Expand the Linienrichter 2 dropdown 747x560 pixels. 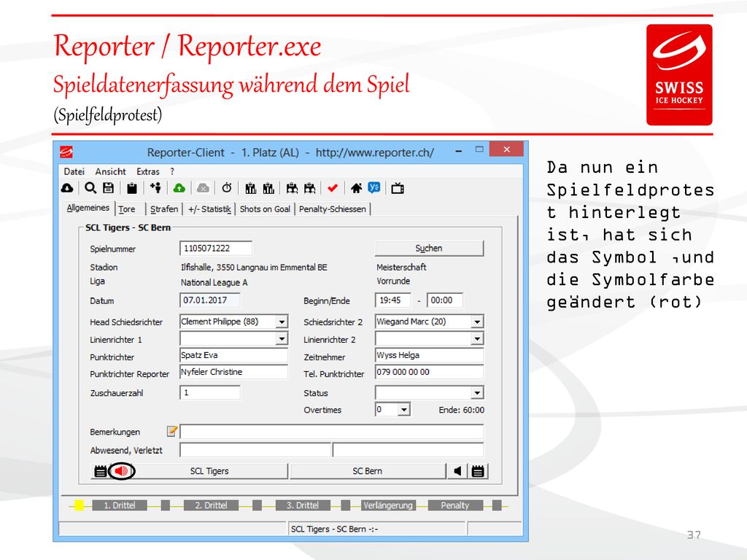point(477,338)
